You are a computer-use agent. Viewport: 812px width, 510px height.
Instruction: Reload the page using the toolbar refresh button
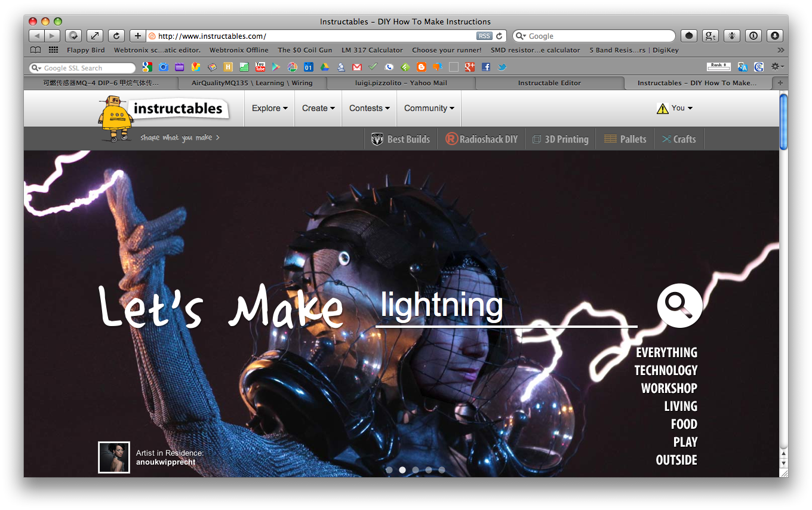[116, 36]
